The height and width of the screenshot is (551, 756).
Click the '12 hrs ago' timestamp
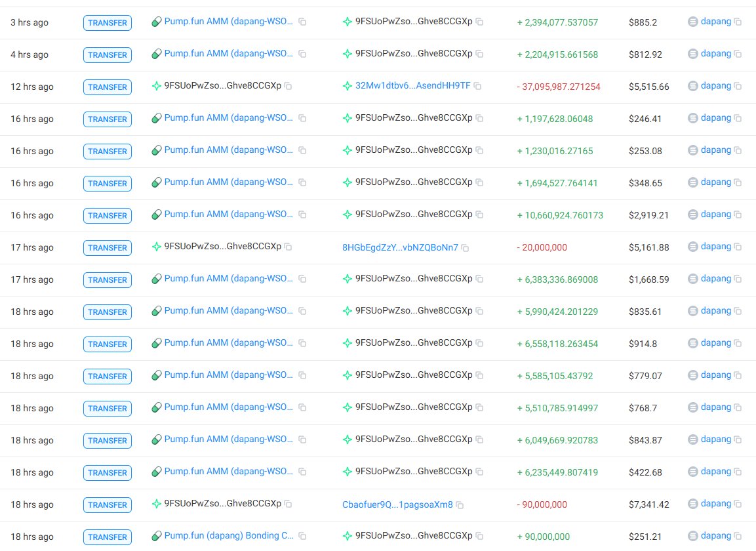pyautogui.click(x=32, y=87)
